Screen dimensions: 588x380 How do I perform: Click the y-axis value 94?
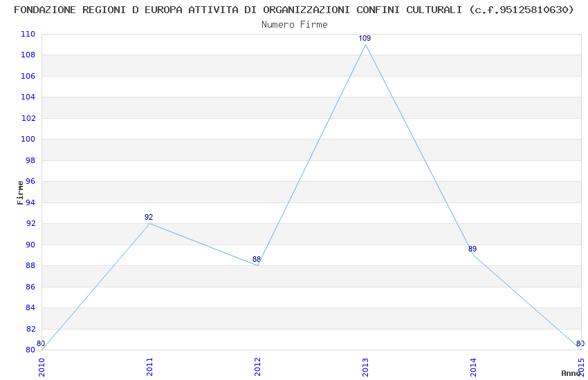(30, 202)
